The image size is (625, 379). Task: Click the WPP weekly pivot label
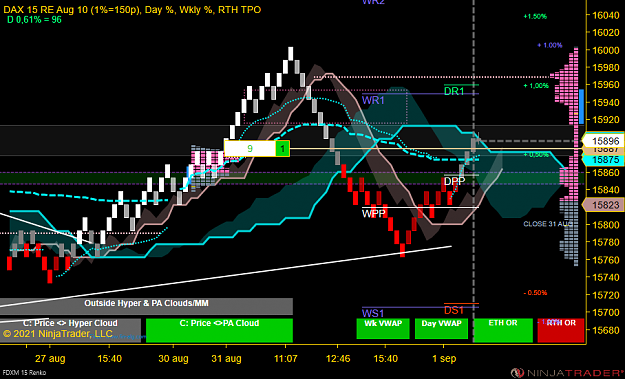tap(373, 214)
